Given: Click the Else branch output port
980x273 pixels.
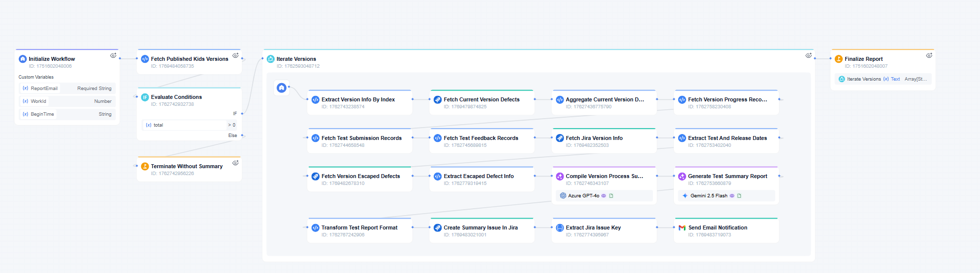Looking at the screenshot, I should pos(242,136).
